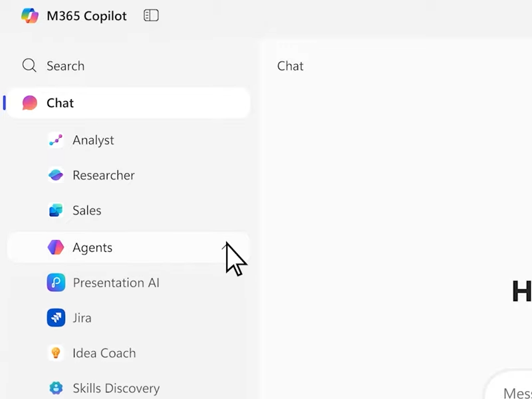Click the search magnifier icon
This screenshot has width=532, height=399.
click(29, 65)
